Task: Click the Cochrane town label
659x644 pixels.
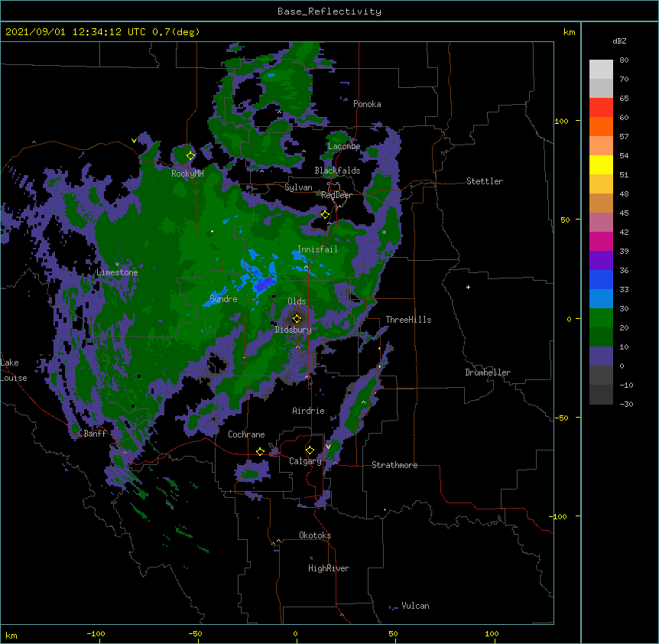Action: [246, 434]
